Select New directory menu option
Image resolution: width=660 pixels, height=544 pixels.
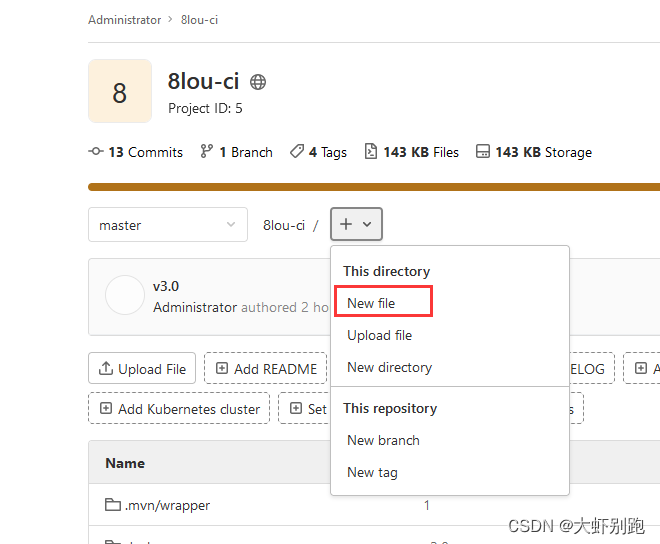(389, 367)
